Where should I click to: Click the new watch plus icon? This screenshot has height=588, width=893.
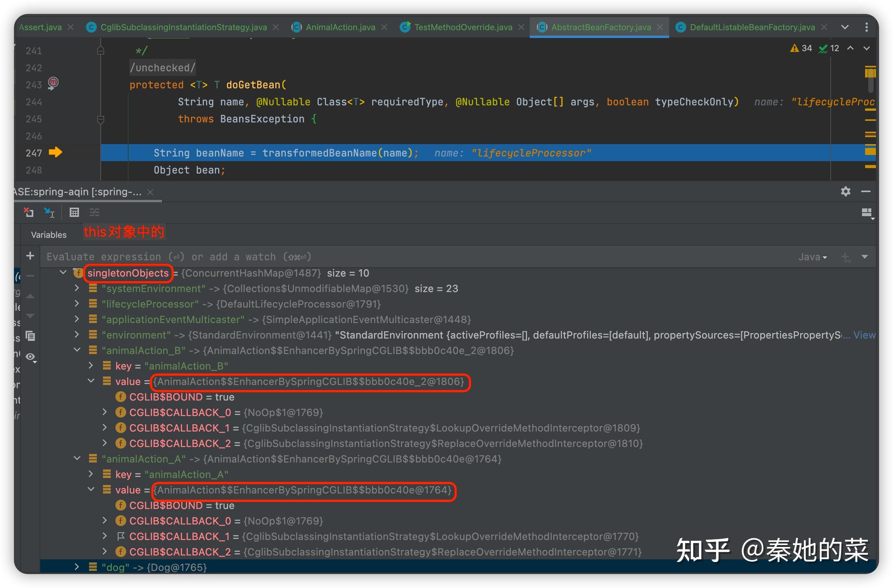pyautogui.click(x=30, y=256)
